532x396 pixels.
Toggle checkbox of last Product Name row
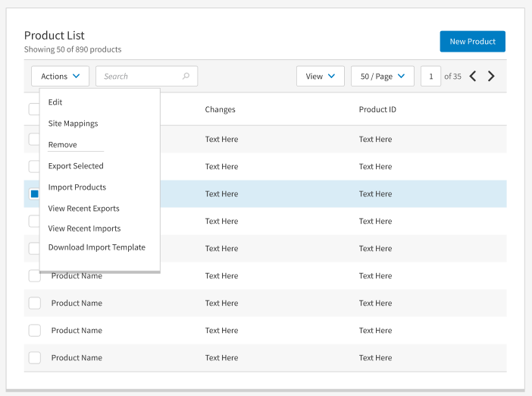click(35, 358)
